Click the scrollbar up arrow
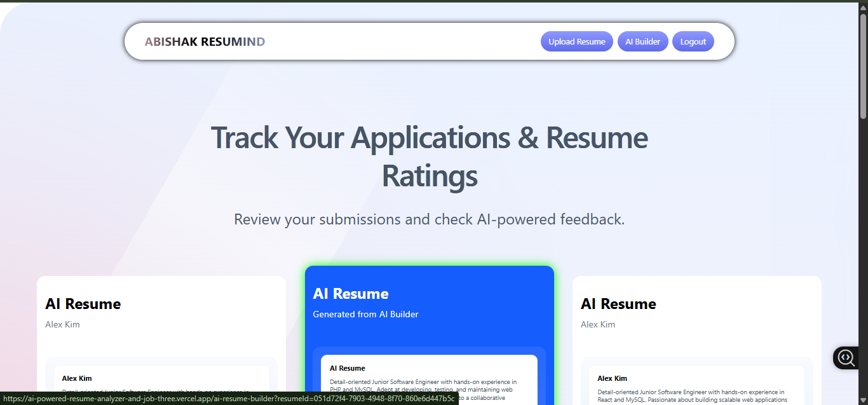The image size is (868, 405). pyautogui.click(x=863, y=6)
